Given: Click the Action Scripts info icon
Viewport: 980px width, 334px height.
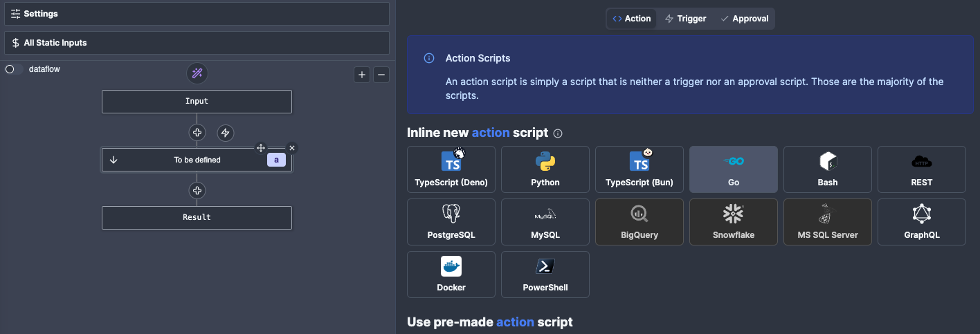Looking at the screenshot, I should tap(429, 58).
